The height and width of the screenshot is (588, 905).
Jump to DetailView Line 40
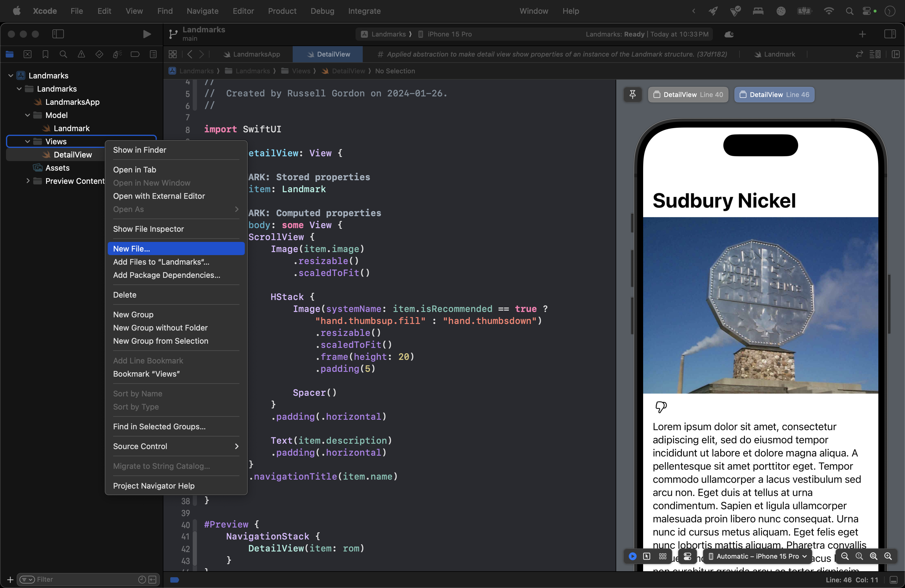(x=688, y=95)
